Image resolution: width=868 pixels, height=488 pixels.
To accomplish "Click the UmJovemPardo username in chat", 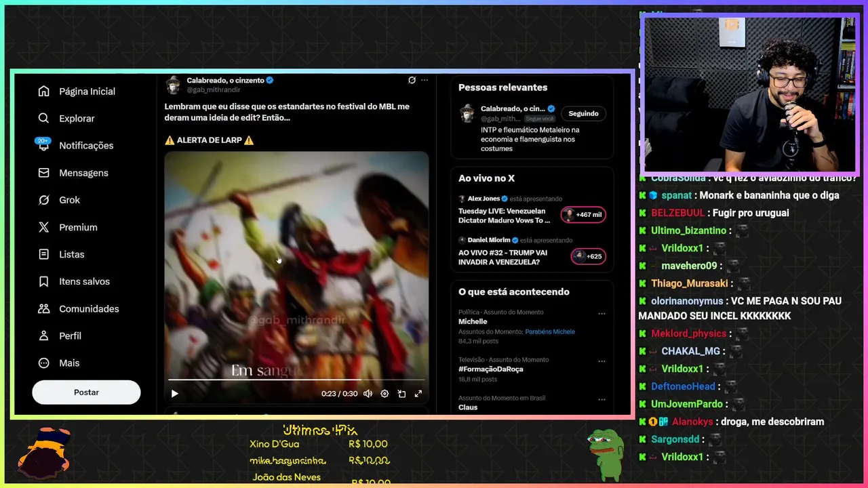I will 687,404.
